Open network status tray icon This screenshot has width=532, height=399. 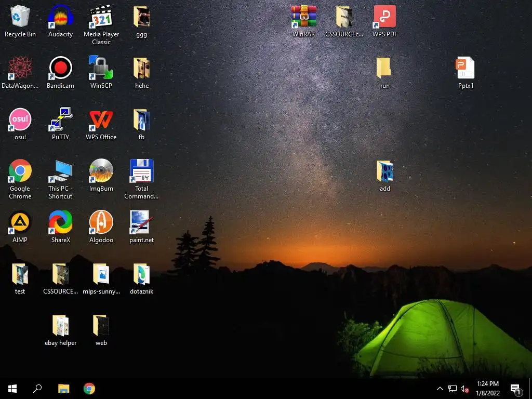453,389
